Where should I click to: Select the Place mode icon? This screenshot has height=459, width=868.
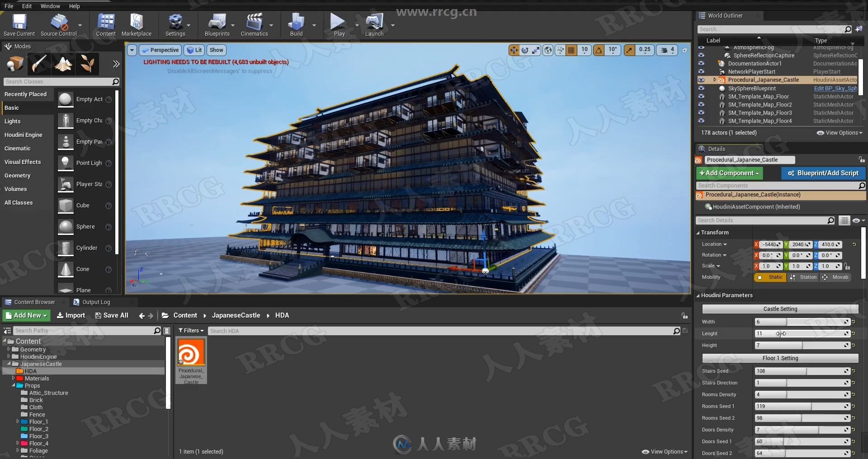(x=15, y=64)
